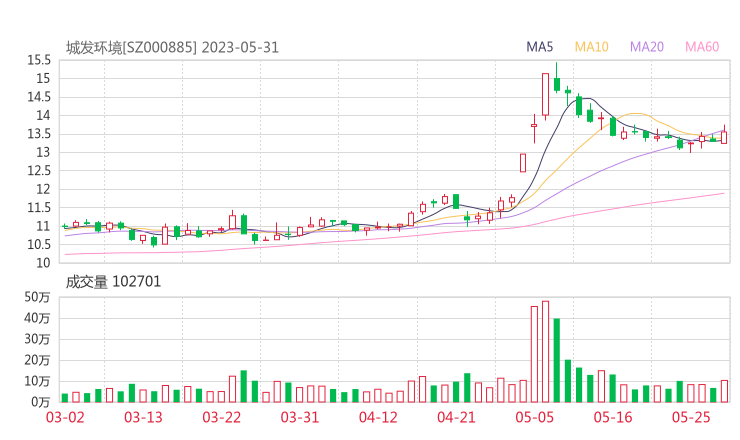Click the 15.5 price axis value
The height and width of the screenshot is (440, 740).
coord(39,60)
